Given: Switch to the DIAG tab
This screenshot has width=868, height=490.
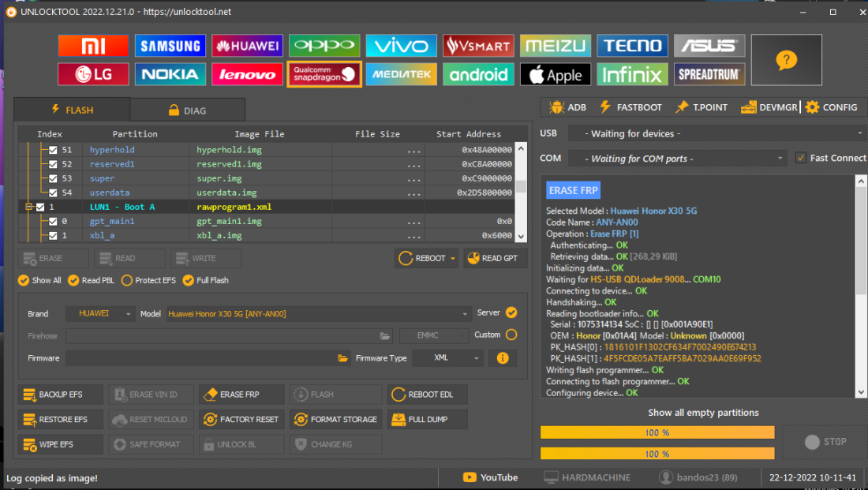Looking at the screenshot, I should pos(188,110).
